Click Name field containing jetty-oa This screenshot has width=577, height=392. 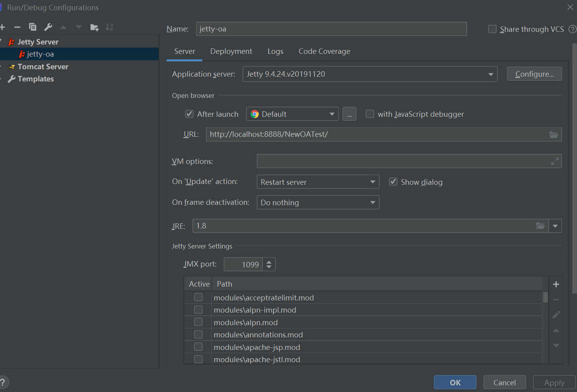coord(331,29)
